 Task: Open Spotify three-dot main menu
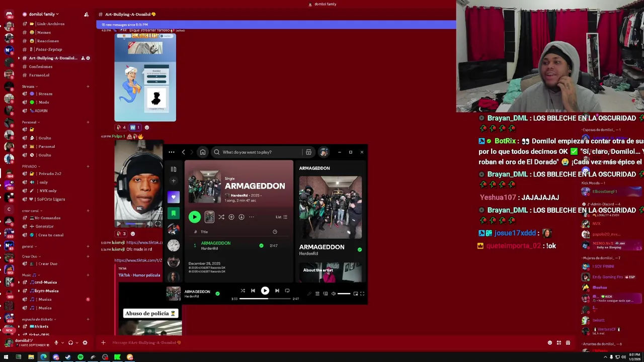172,152
